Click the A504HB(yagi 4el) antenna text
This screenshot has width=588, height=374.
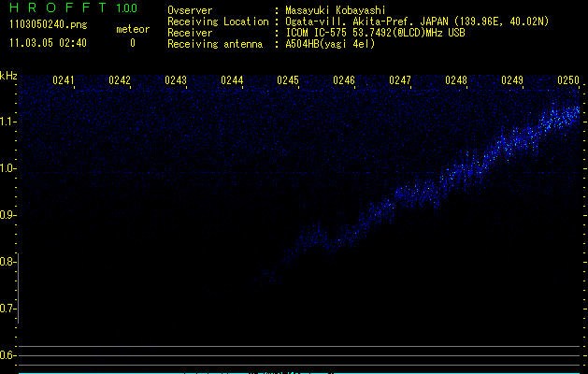tap(330, 44)
